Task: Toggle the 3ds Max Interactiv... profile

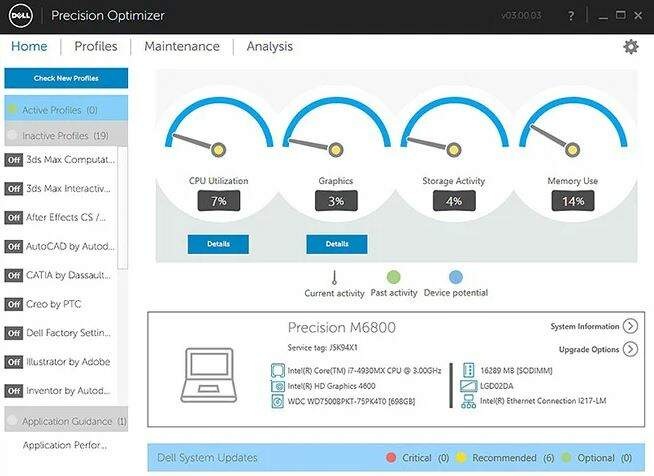Action: pos(14,189)
